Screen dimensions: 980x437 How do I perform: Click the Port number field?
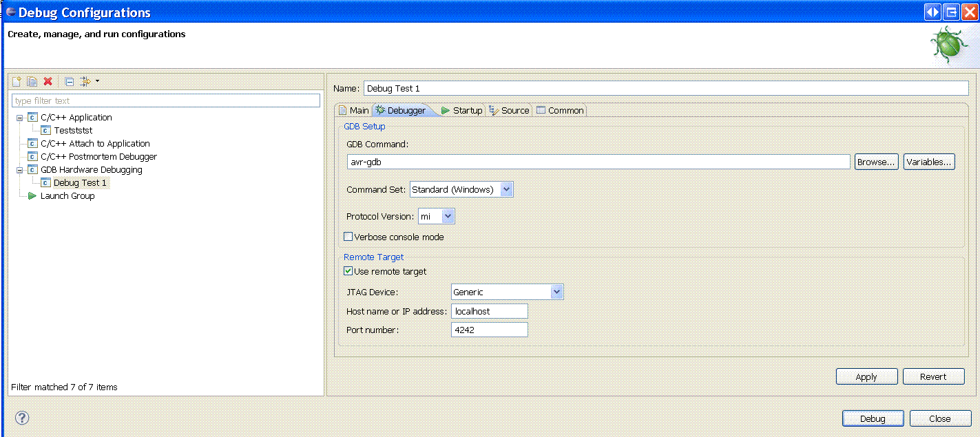tap(490, 330)
